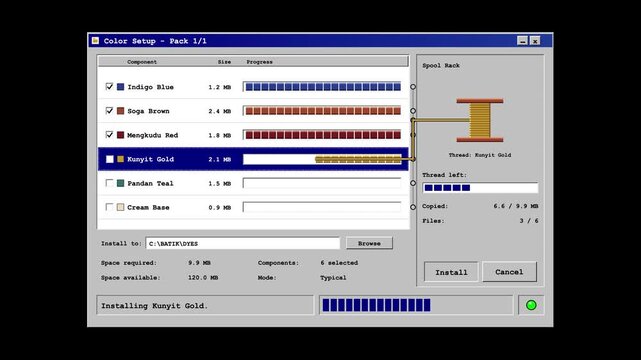Viewport: 641px width, 360px height.
Task: Select the Indigo Blue component name
Action: (x=150, y=87)
